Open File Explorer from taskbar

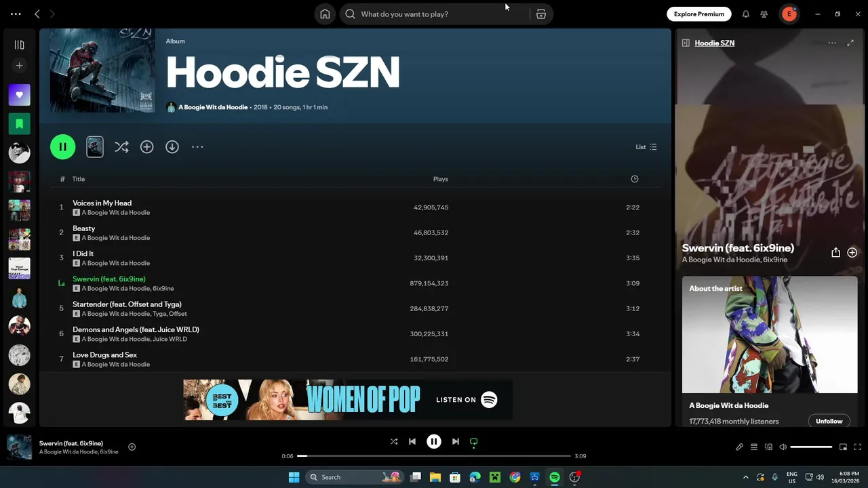point(435,477)
